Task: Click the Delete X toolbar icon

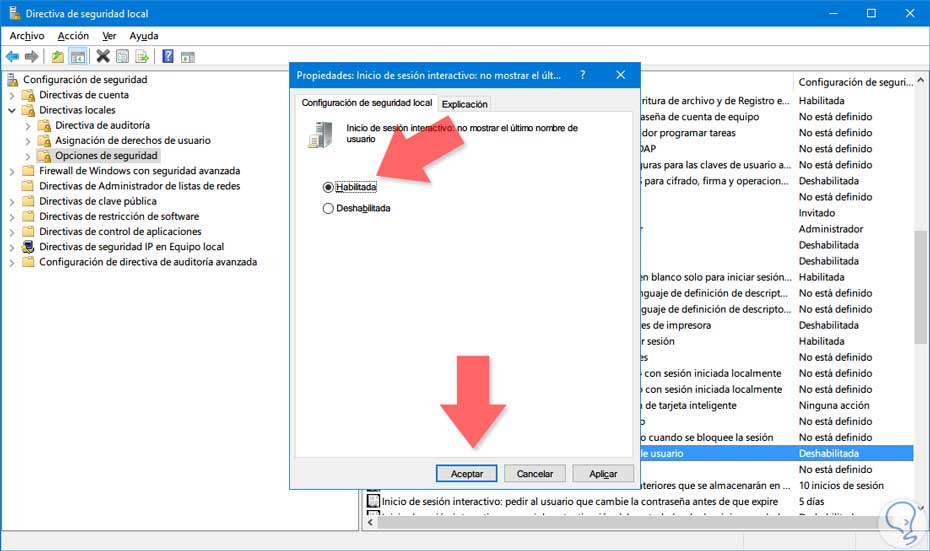Action: [x=103, y=56]
